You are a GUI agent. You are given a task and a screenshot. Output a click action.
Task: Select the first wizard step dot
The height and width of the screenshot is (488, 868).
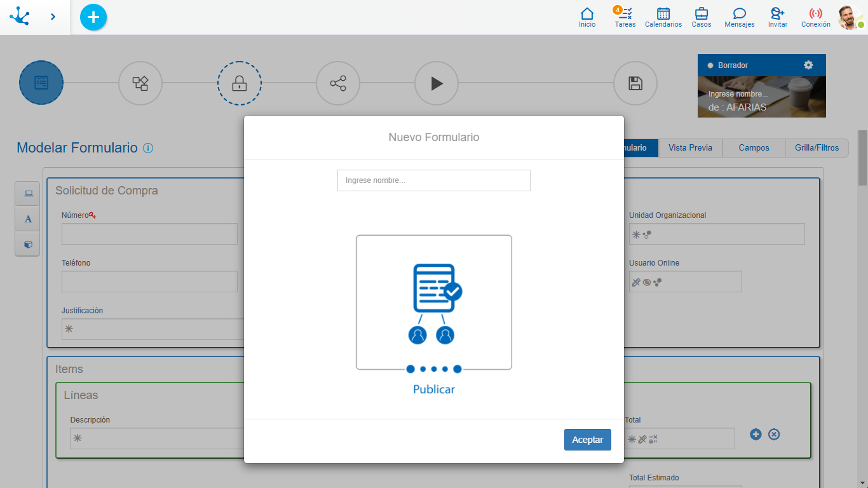point(410,369)
